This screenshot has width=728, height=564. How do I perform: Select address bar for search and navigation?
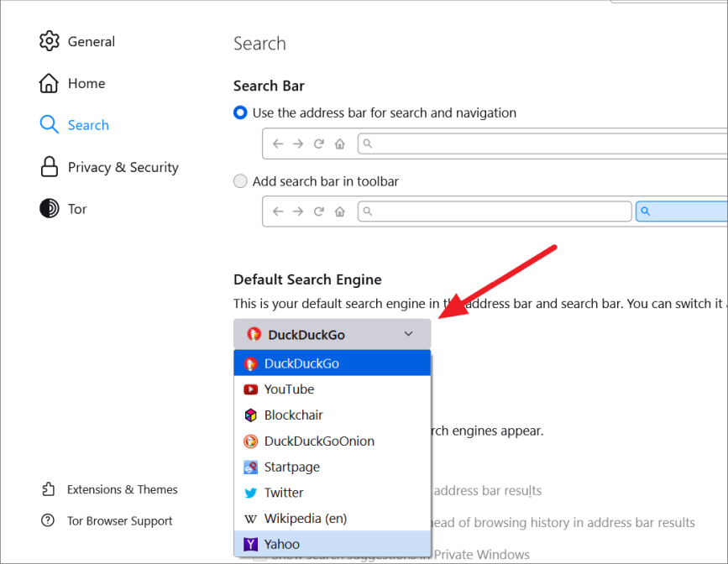coord(241,112)
